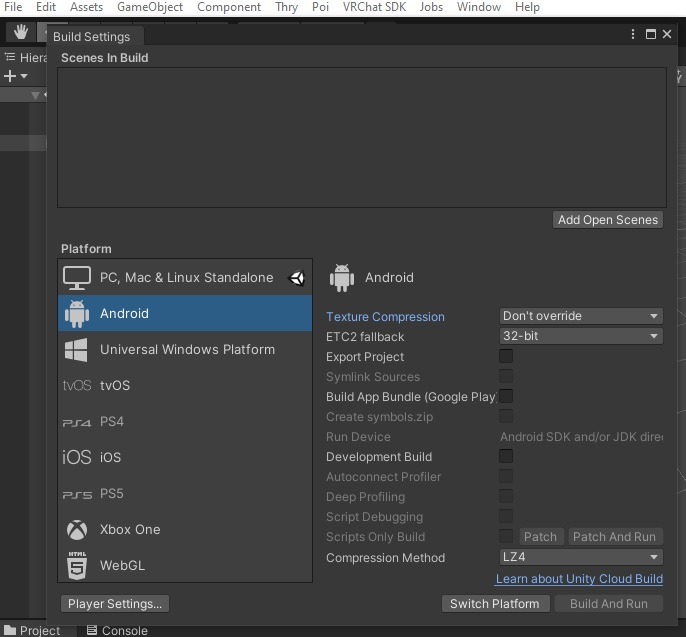Collapse the scene foldout triangle in Hierarchy
The height and width of the screenshot is (637, 686).
point(35,95)
